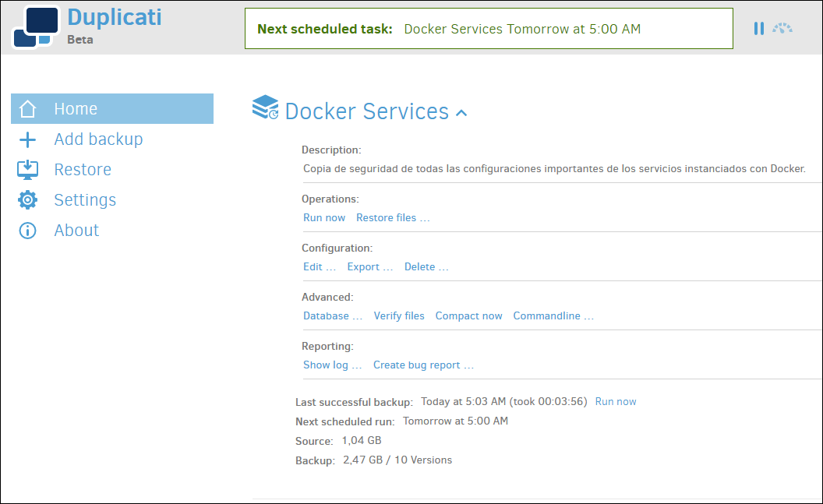Click Run now under Operations
823x504 pixels.
click(324, 217)
